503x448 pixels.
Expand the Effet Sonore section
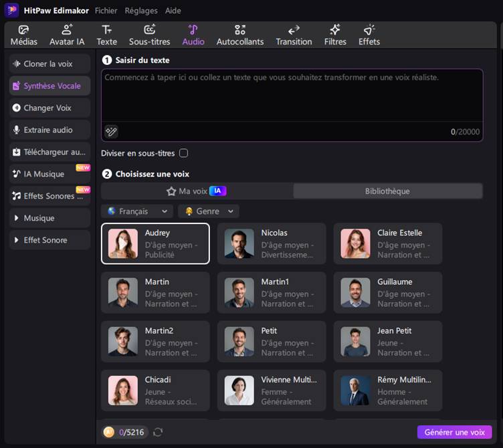click(49, 240)
